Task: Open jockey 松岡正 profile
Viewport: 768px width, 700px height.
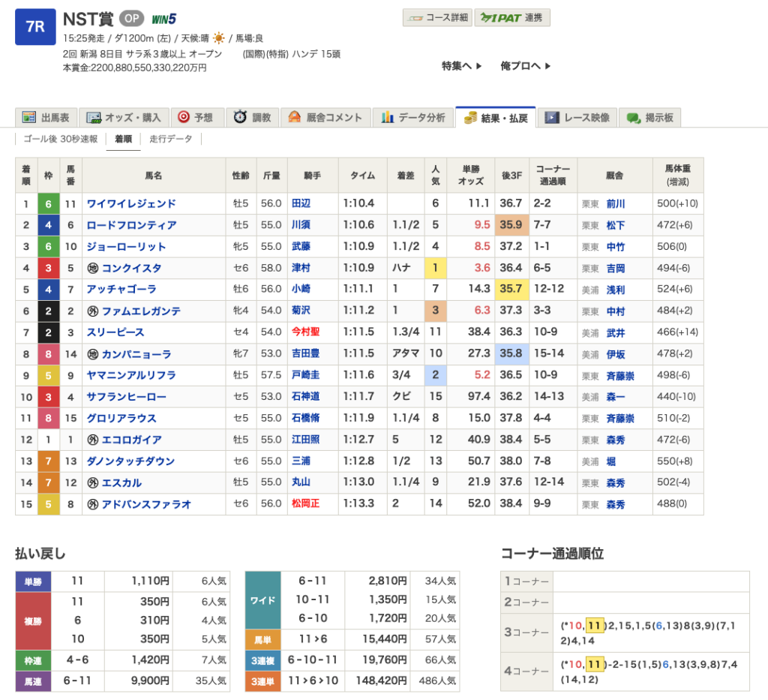Action: pyautogui.click(x=306, y=503)
